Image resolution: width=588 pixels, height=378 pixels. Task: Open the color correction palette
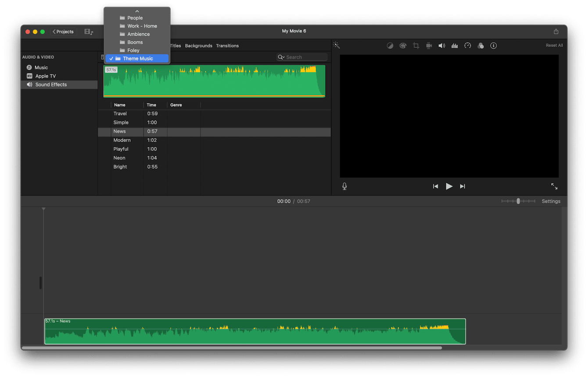click(403, 46)
